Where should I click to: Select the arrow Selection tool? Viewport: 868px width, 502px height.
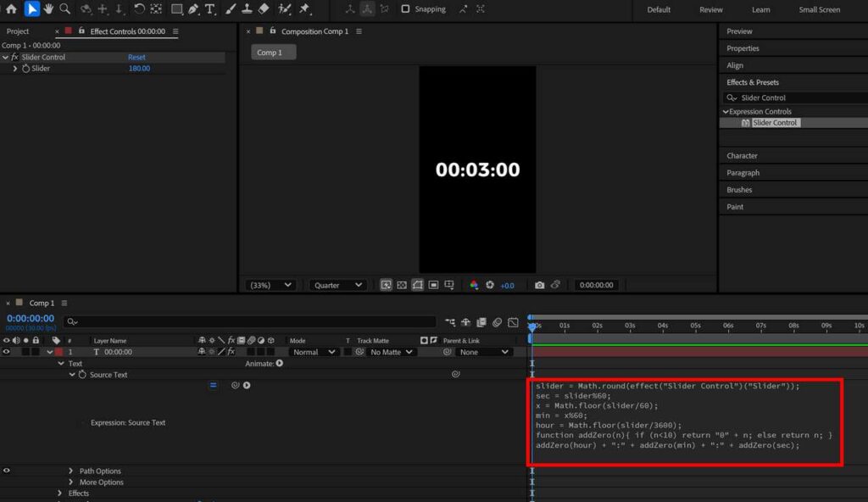(31, 8)
